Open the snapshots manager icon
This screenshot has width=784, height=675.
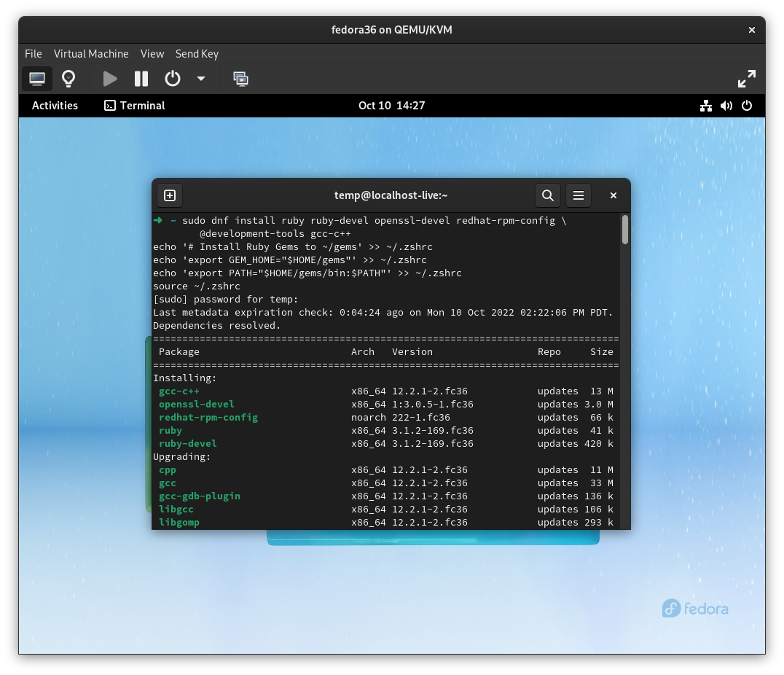240,79
